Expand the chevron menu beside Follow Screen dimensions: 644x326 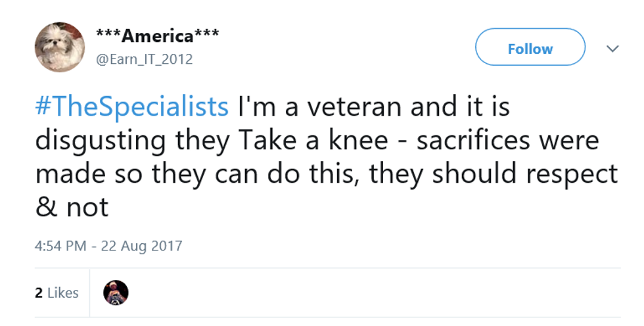pos(612,49)
